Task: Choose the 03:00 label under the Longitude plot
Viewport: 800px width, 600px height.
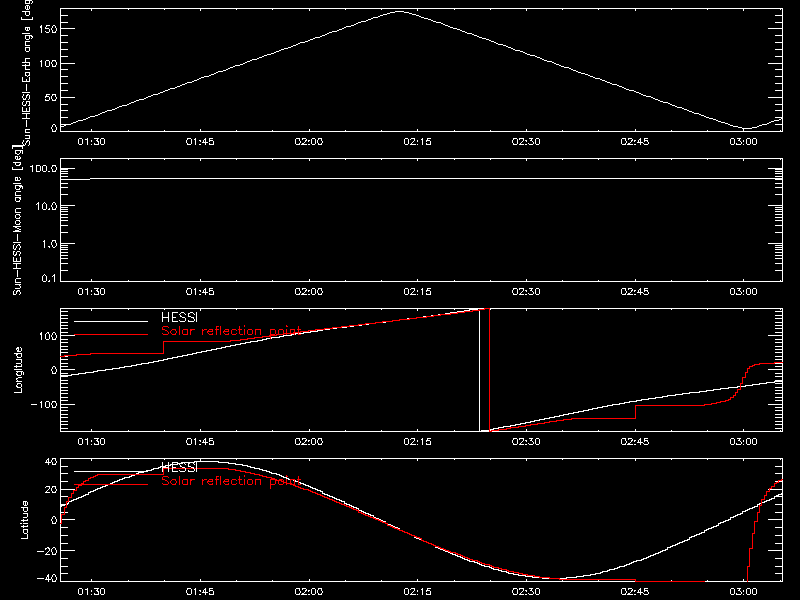Action: point(743,441)
